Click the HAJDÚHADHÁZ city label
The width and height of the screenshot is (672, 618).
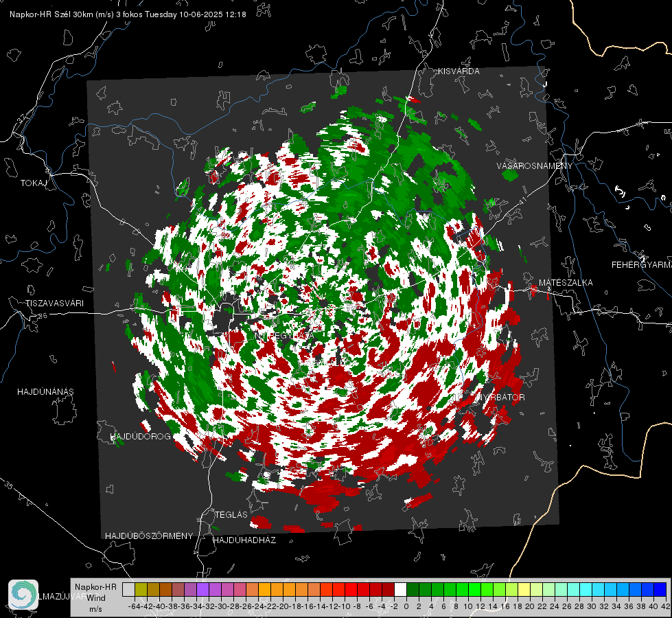click(x=244, y=540)
